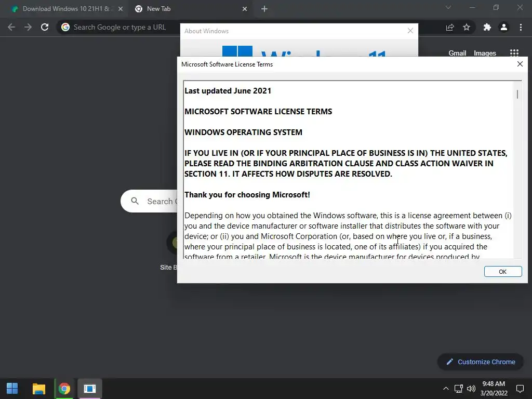
Task: Click the 'Last updated June 2021' line
Action: (228, 91)
